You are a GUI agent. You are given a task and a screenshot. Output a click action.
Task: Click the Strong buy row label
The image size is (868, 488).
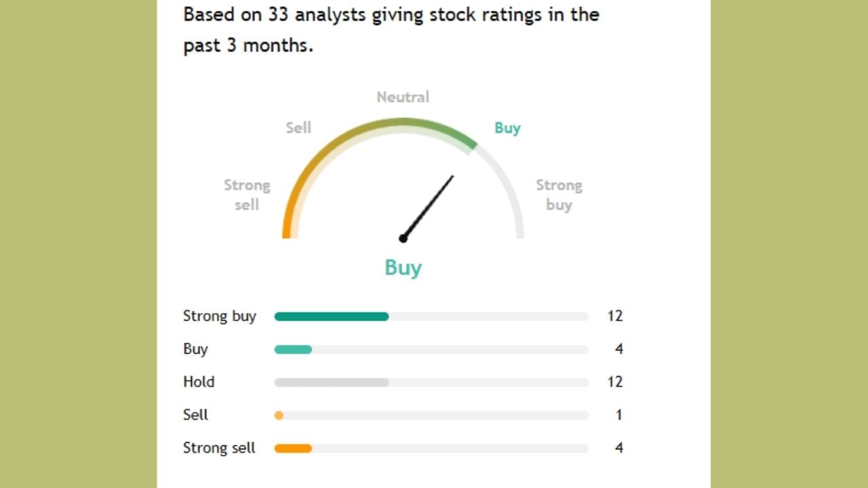219,316
